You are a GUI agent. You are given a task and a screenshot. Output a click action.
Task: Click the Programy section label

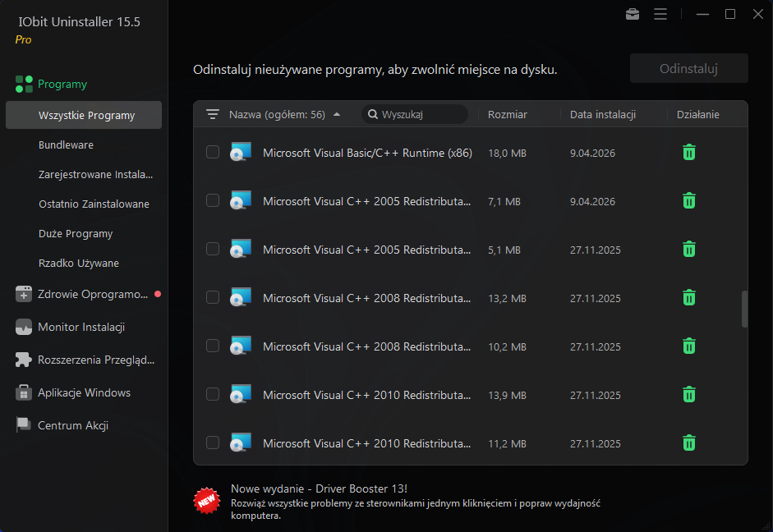[x=62, y=85]
